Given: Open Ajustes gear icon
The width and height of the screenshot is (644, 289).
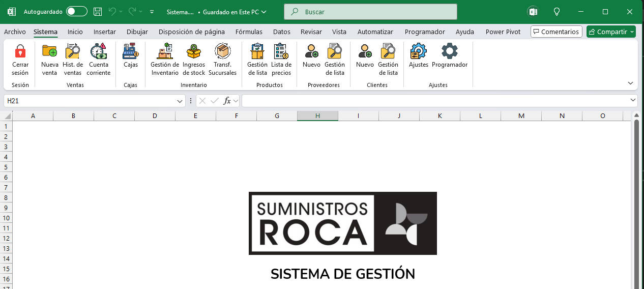Looking at the screenshot, I should click(x=419, y=51).
